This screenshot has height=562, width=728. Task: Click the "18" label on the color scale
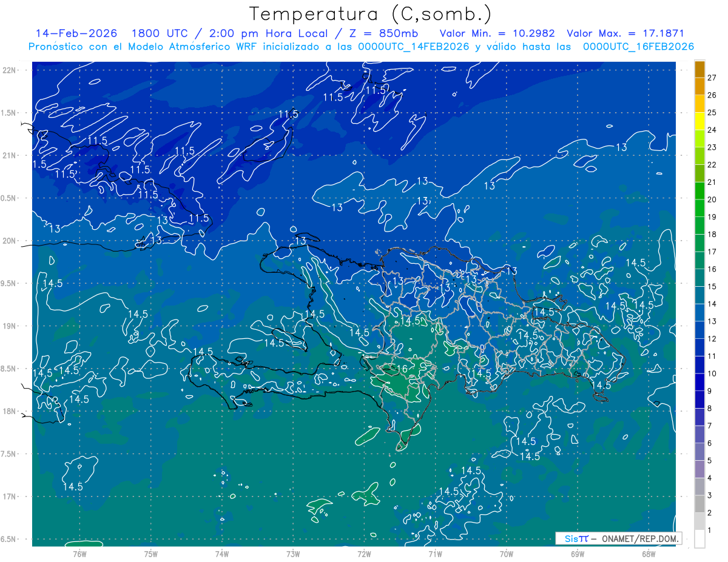pyautogui.click(x=712, y=234)
